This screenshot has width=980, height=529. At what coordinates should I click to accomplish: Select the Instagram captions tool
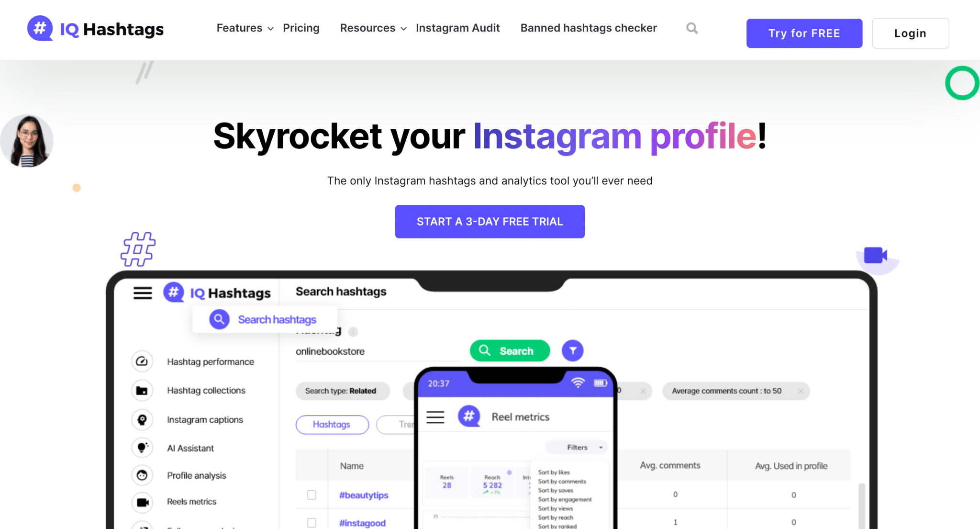(x=204, y=419)
